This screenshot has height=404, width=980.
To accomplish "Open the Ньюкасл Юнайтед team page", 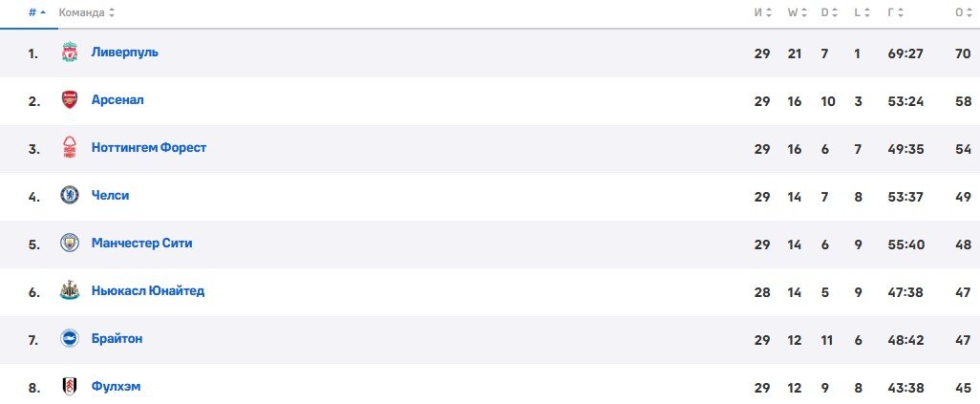I will pyautogui.click(x=147, y=291).
